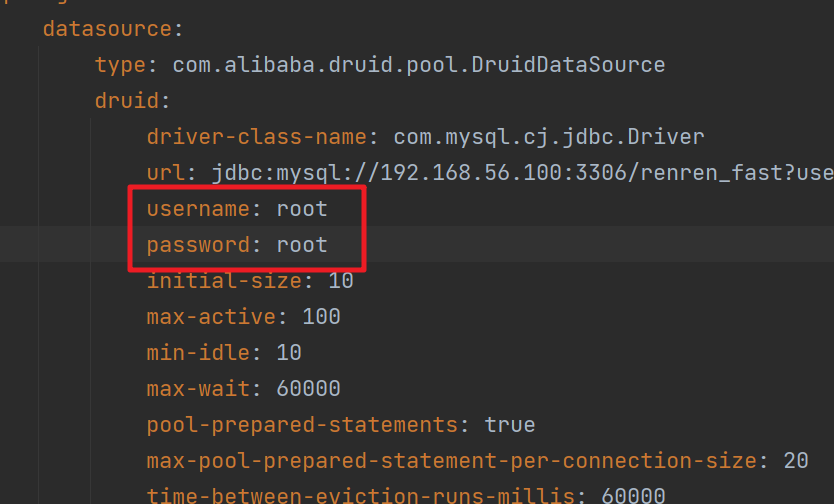Click the min-idle key
The image size is (834, 504).
198,353
